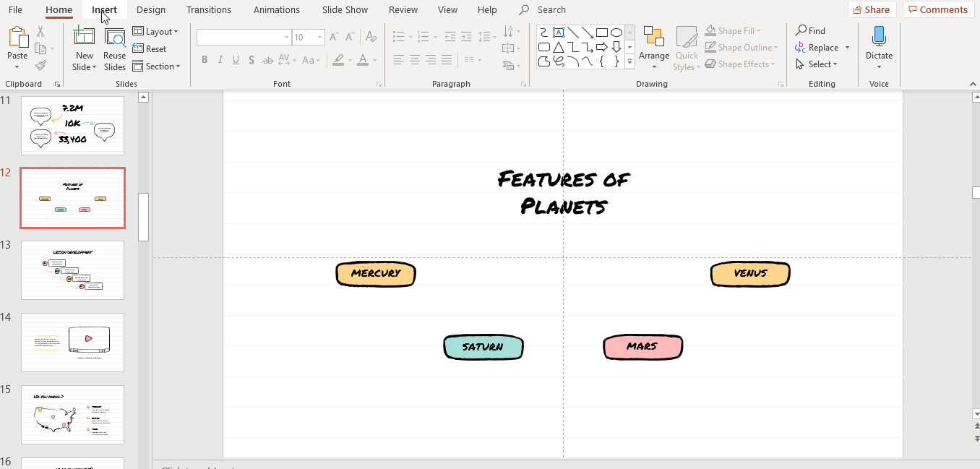The height and width of the screenshot is (469, 980).
Task: Switch to the Transitions tab
Action: pyautogui.click(x=209, y=10)
